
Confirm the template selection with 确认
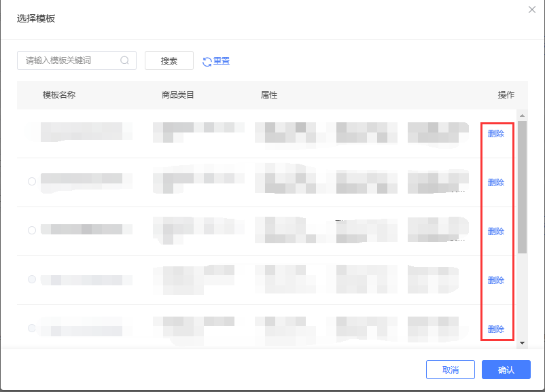506,370
